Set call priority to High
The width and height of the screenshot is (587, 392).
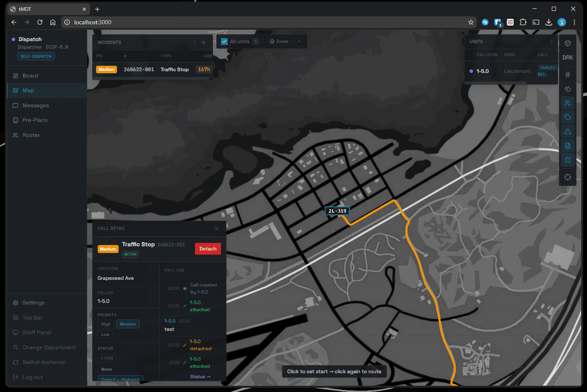[106, 324]
